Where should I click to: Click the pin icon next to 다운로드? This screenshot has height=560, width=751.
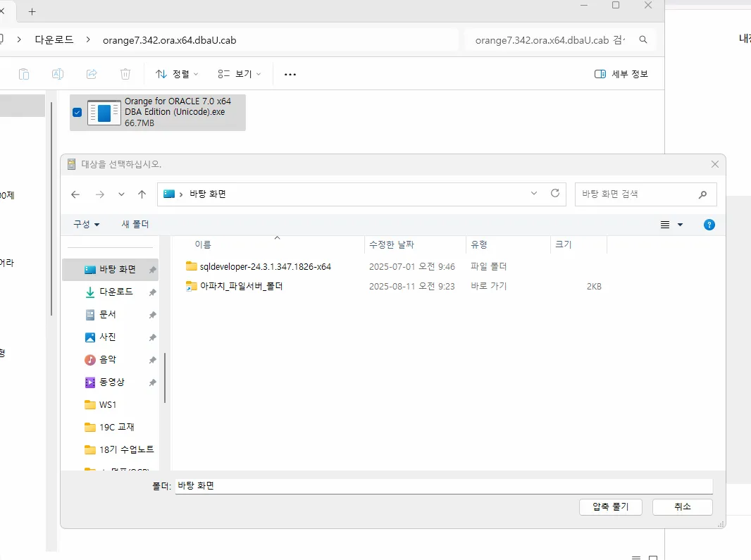pos(152,292)
